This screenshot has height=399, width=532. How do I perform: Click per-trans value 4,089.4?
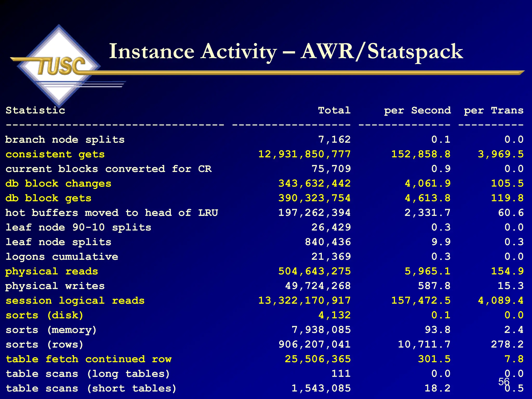pyautogui.click(x=501, y=301)
